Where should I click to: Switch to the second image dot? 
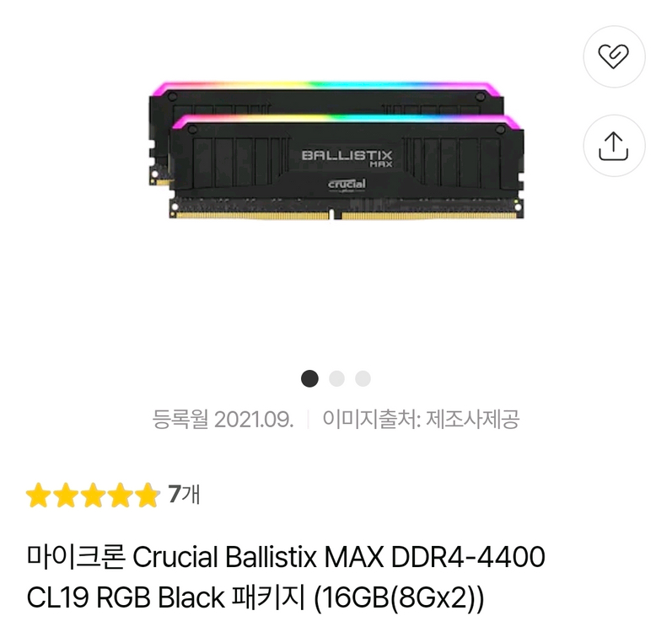(x=336, y=378)
